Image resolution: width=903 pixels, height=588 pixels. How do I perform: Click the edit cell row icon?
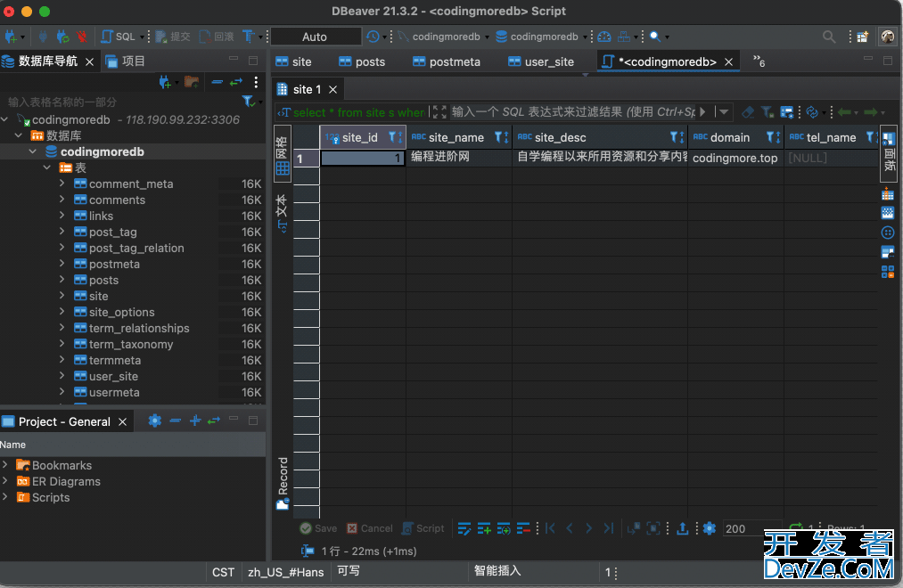click(x=464, y=528)
